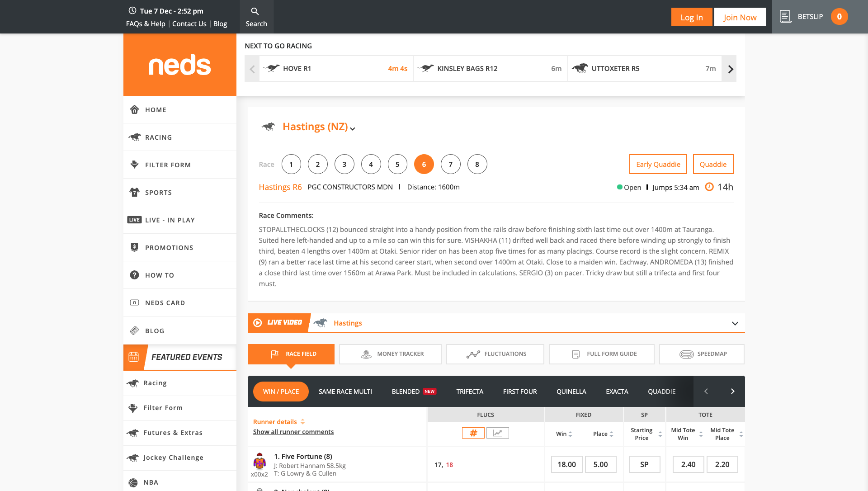Viewport: 868px width, 491px height.
Task: Open the Full Form Guide tab
Action: pyautogui.click(x=601, y=354)
